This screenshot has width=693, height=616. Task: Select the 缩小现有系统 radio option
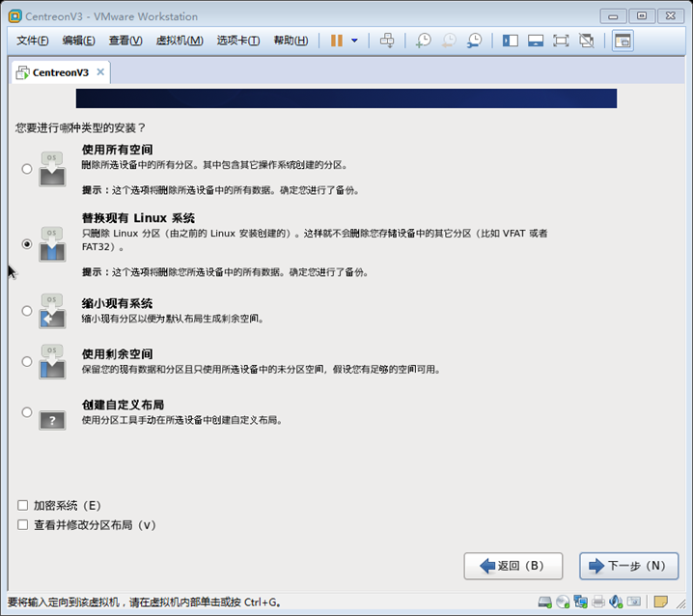pyautogui.click(x=27, y=311)
